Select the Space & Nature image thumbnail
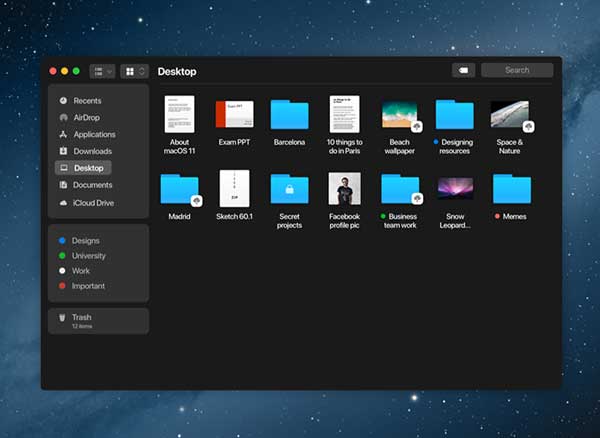Image resolution: width=600 pixels, height=438 pixels. (509, 114)
